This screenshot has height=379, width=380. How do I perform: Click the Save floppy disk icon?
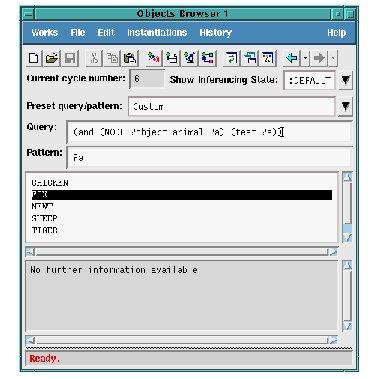(x=70, y=58)
